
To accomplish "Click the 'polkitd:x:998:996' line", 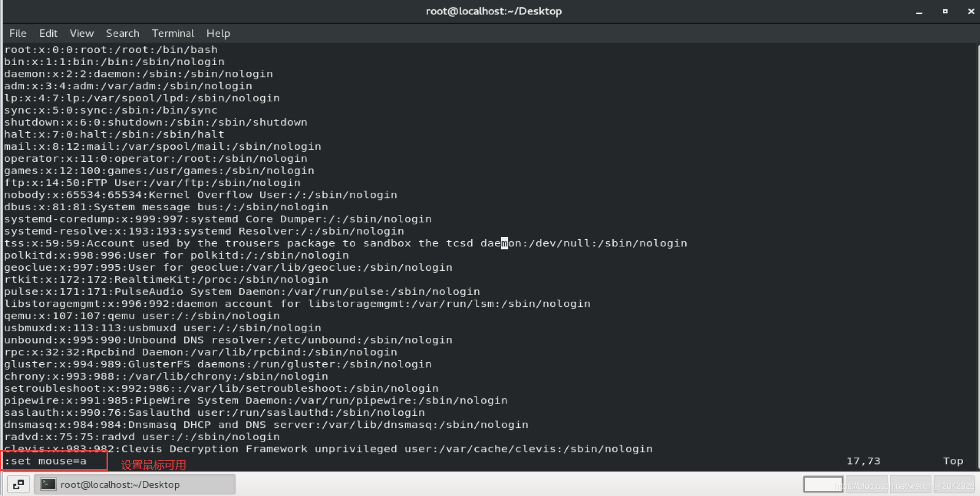I will [176, 256].
